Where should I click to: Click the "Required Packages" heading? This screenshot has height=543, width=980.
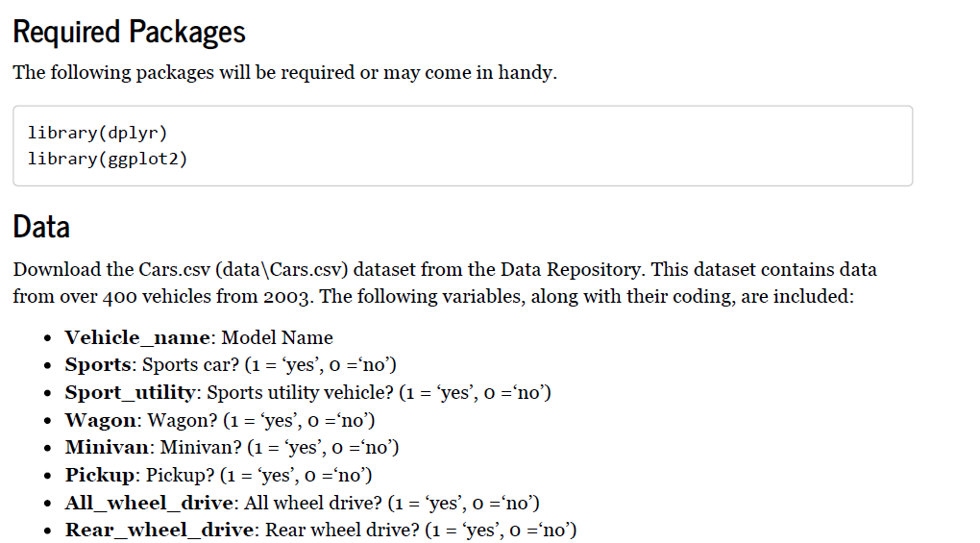[x=129, y=32]
